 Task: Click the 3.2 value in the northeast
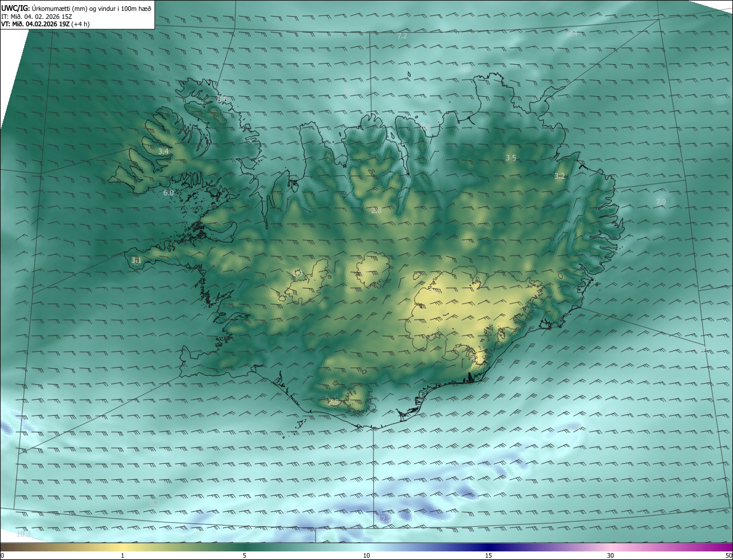pyautogui.click(x=559, y=176)
